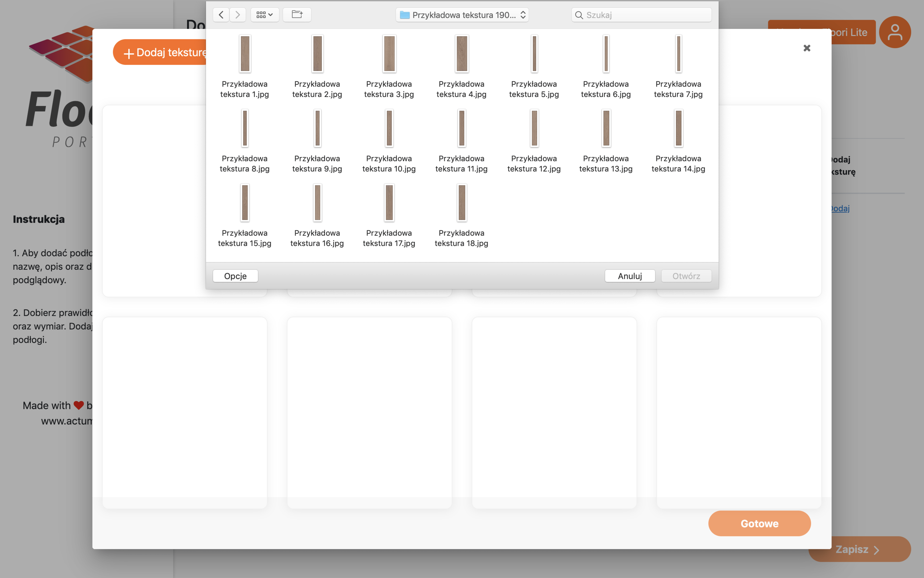
Task: Go back in the file dialog
Action: click(x=221, y=15)
